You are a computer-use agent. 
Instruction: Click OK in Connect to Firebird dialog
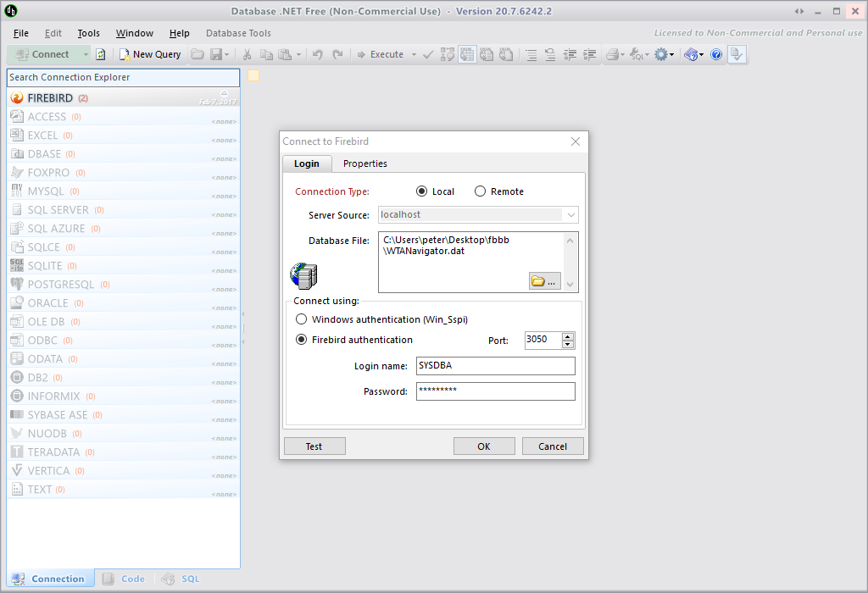pyautogui.click(x=484, y=446)
